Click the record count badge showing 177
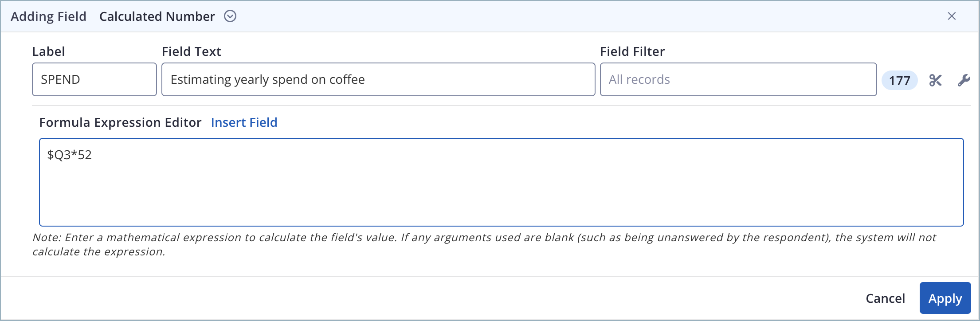Viewport: 980px width, 321px height. pos(899,80)
